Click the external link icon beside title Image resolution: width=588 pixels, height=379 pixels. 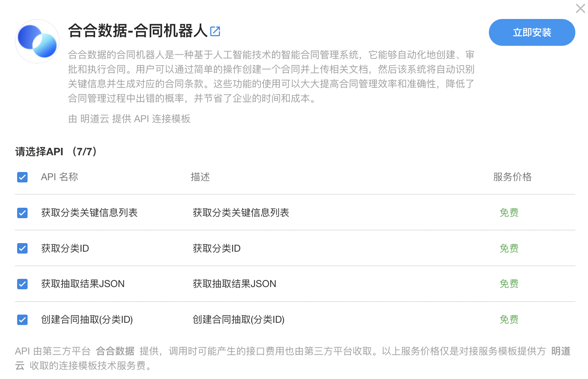[215, 31]
